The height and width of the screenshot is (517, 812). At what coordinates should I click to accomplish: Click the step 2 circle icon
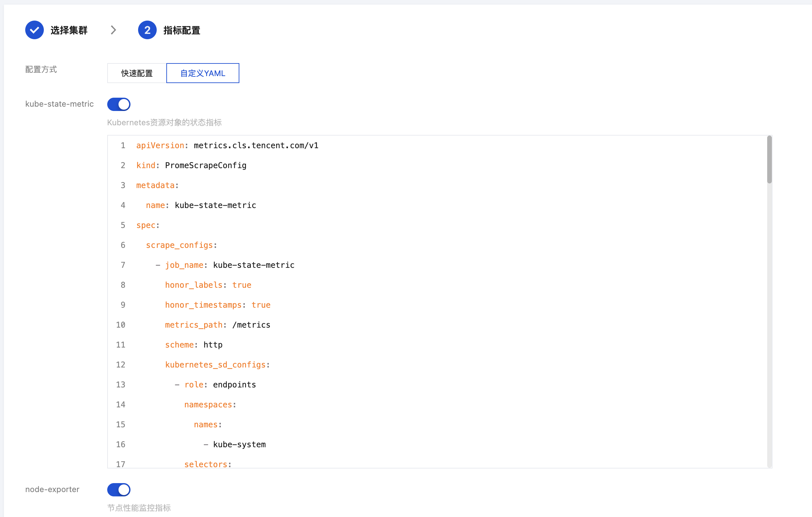(x=147, y=30)
